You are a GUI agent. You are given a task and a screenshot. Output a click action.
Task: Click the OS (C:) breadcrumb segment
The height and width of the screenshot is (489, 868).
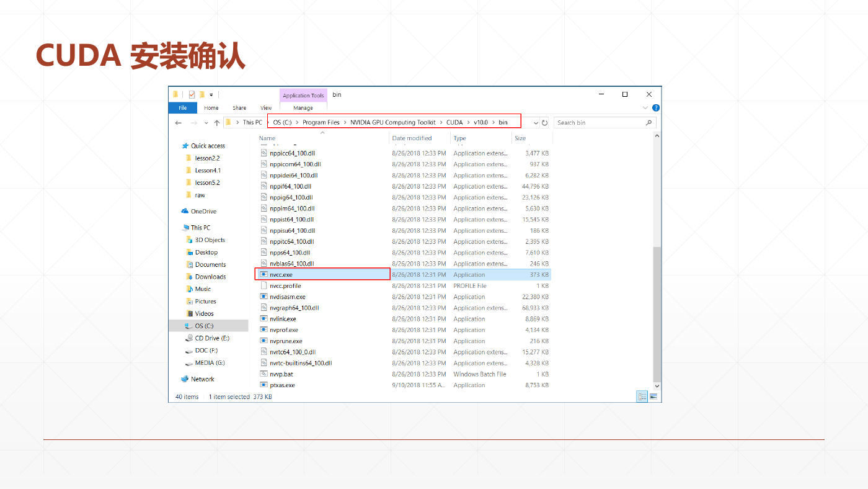[x=282, y=123]
